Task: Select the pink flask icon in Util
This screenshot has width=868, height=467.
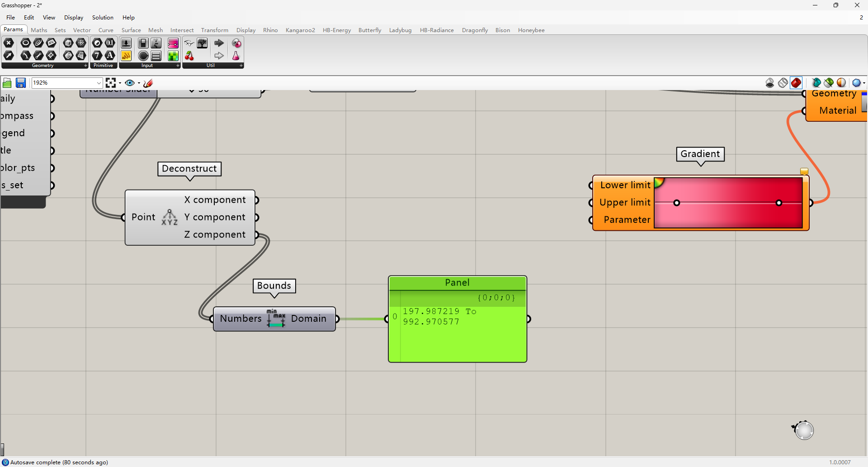Action: pos(236,55)
